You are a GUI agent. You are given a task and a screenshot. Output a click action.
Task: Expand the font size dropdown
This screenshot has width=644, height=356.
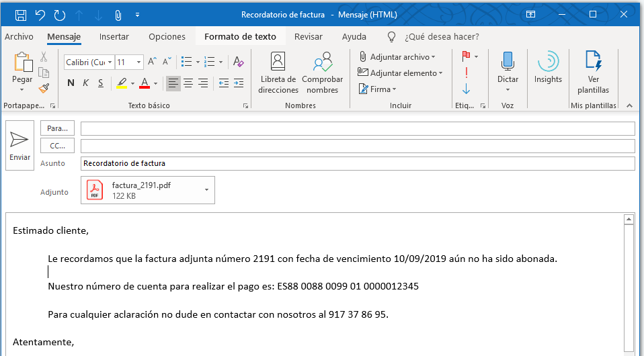(x=138, y=62)
